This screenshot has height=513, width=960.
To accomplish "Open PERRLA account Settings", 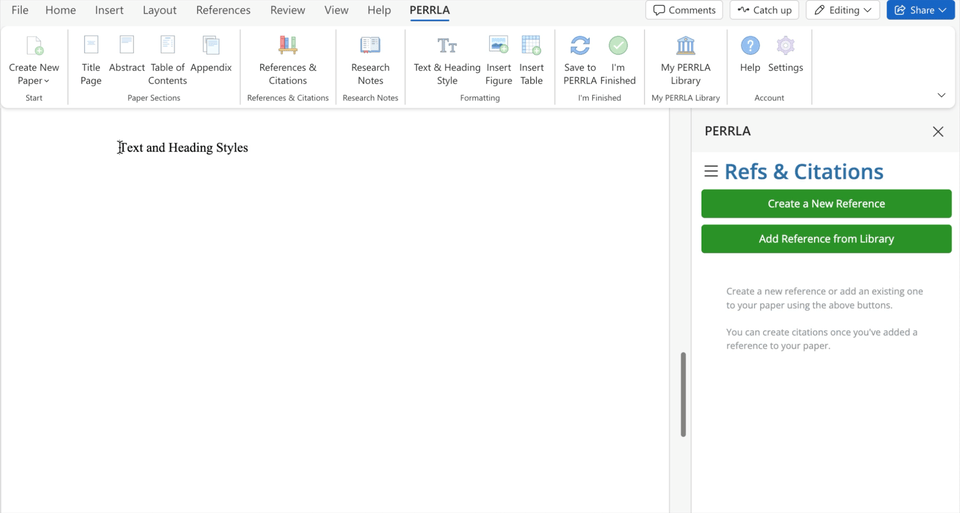I will [786, 54].
